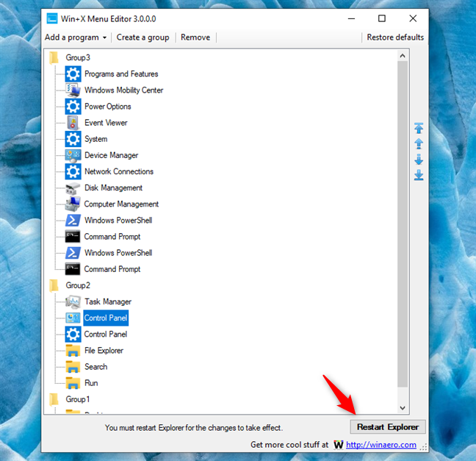Click the Win+X Menu Editor title bar icon
The image size is (476, 461).
[x=52, y=18]
